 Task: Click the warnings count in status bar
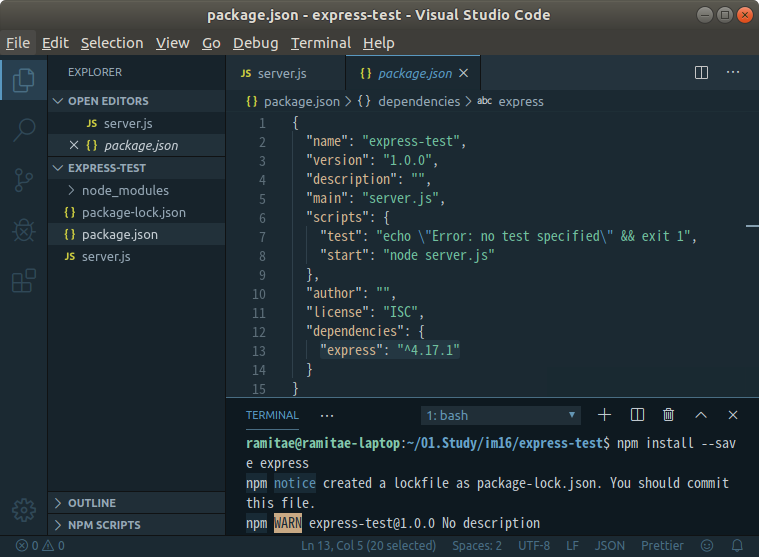[53, 546]
